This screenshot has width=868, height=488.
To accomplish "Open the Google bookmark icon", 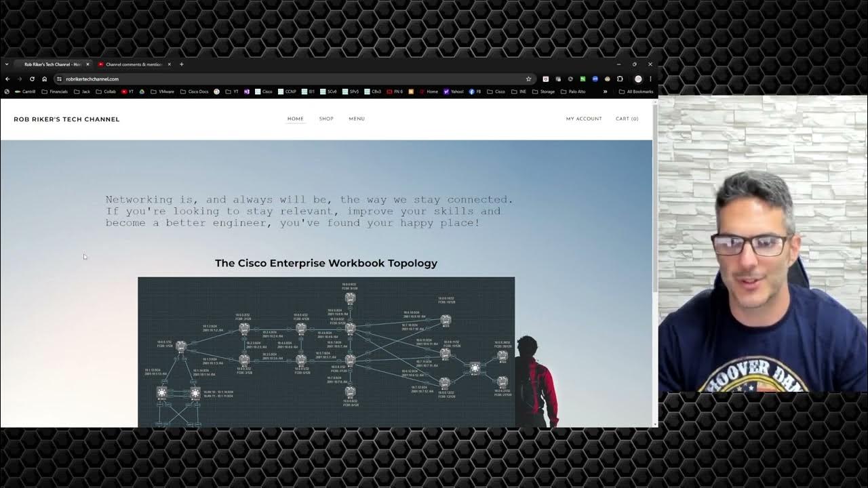I will click(217, 91).
